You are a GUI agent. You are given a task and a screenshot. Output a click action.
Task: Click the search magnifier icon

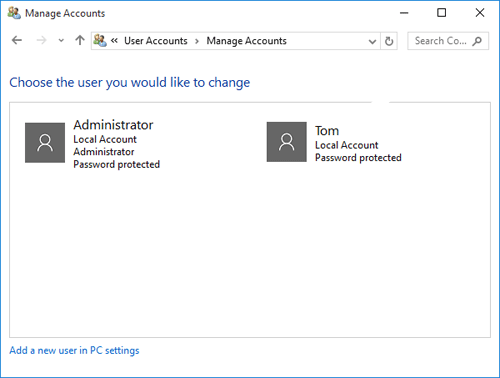(x=477, y=41)
